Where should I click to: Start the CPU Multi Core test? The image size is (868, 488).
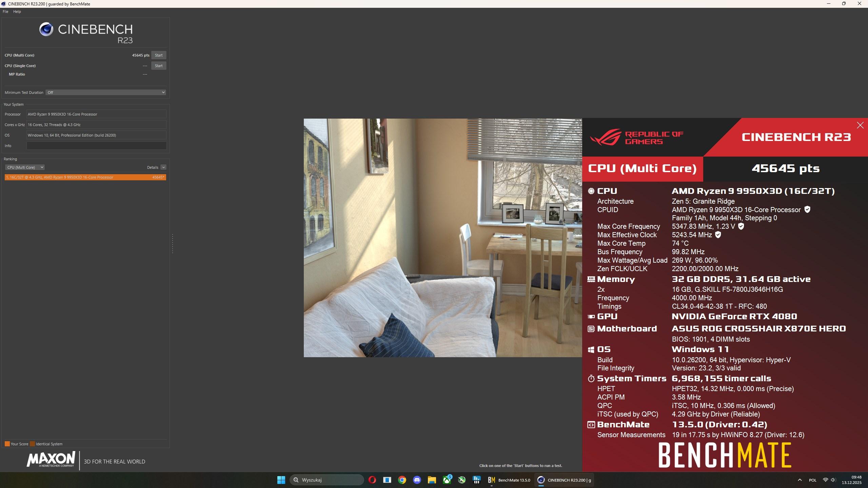158,55
